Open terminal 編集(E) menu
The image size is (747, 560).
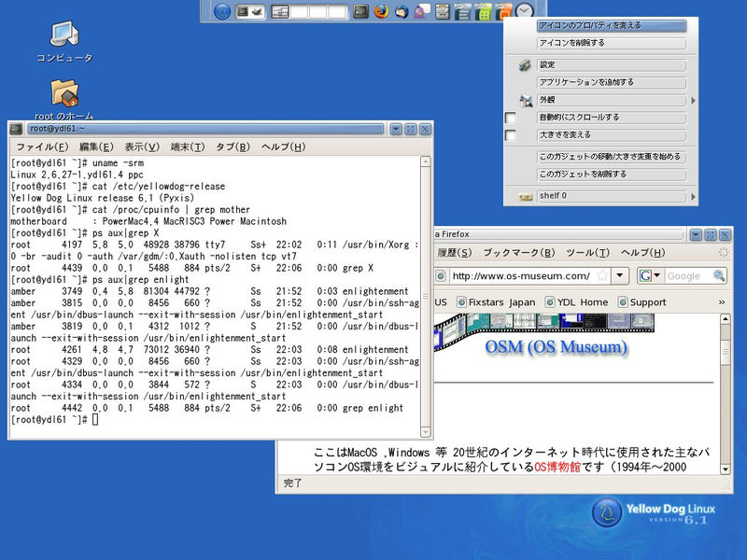coord(96,147)
